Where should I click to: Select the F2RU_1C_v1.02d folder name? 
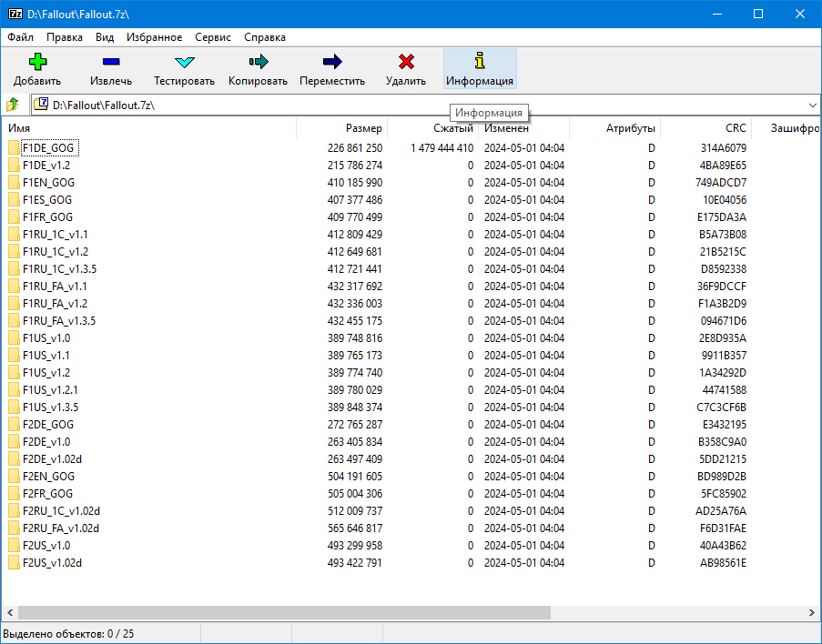[61, 511]
